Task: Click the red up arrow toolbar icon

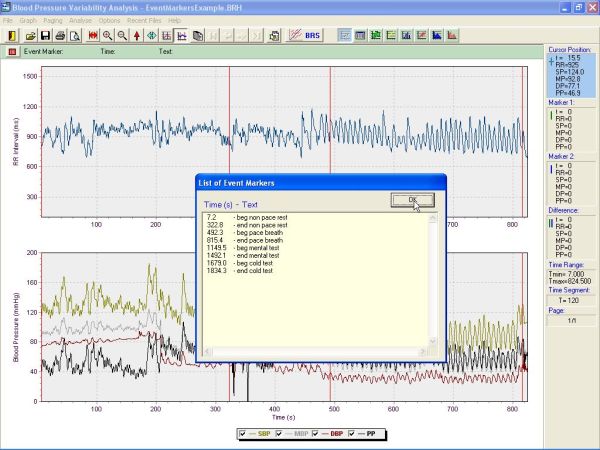Action: coord(137,35)
